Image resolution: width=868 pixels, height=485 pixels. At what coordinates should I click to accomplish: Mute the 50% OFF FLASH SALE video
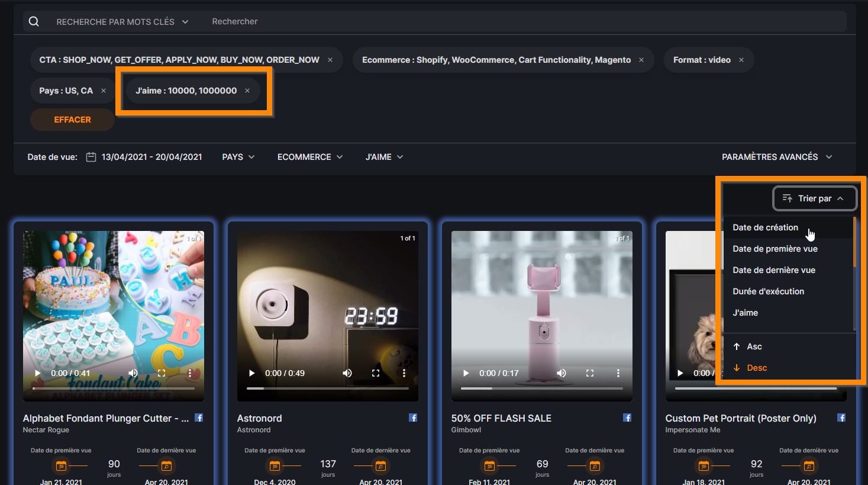click(562, 373)
